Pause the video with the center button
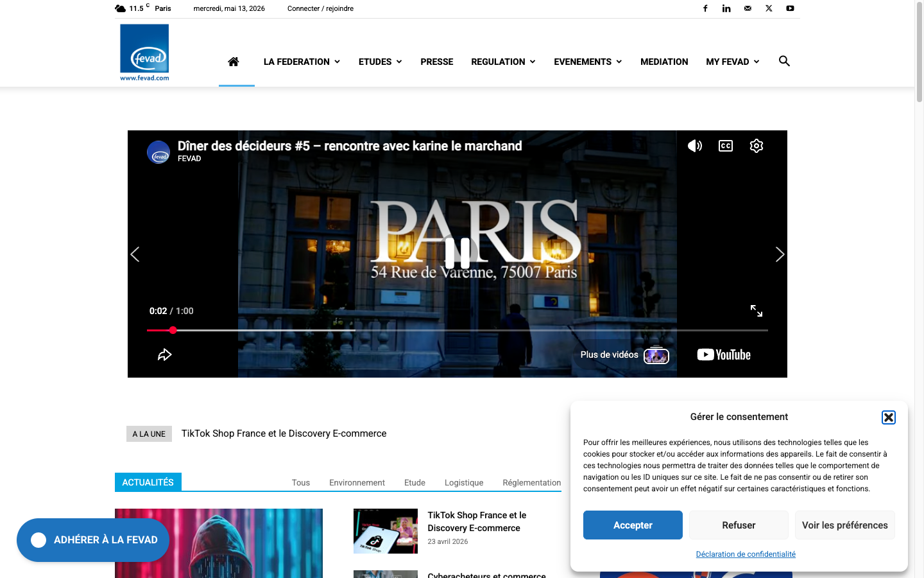Image resolution: width=924 pixels, height=578 pixels. (x=458, y=253)
